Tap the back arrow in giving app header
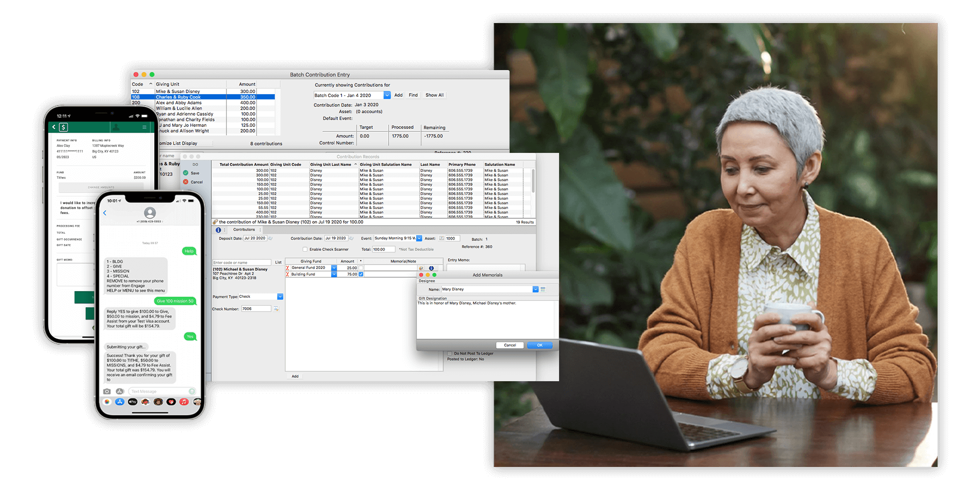Viewport: 980px width, 490px height. point(54,127)
